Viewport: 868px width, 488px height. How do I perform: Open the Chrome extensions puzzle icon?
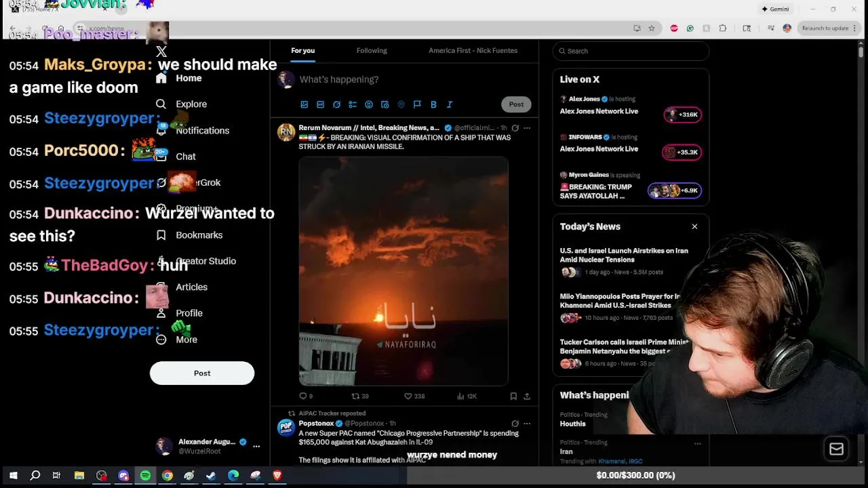click(723, 28)
